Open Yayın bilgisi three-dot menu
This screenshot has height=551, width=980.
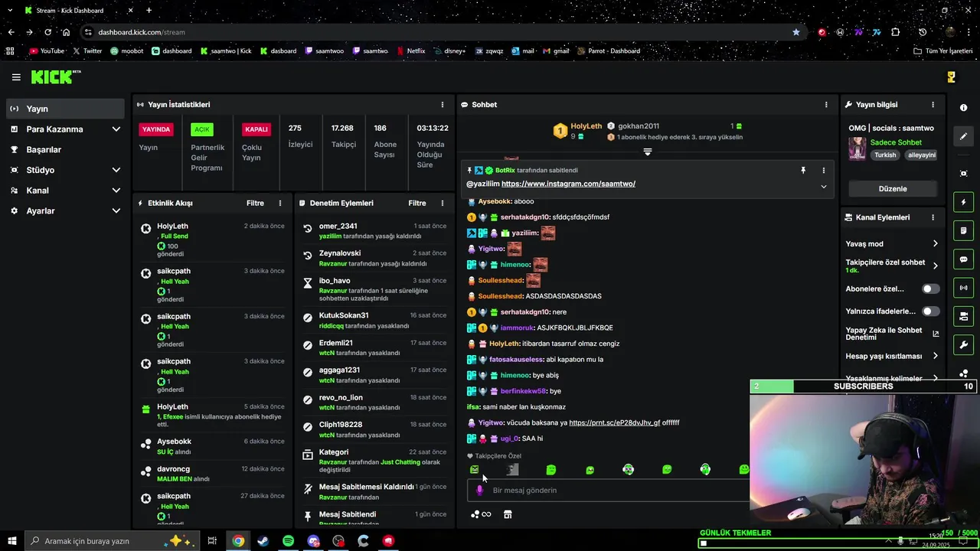(933, 105)
